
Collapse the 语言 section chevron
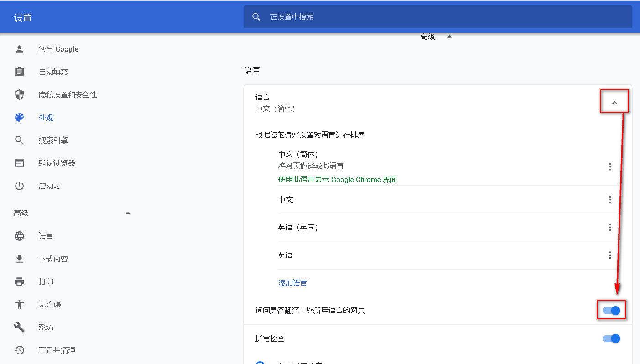pos(614,101)
